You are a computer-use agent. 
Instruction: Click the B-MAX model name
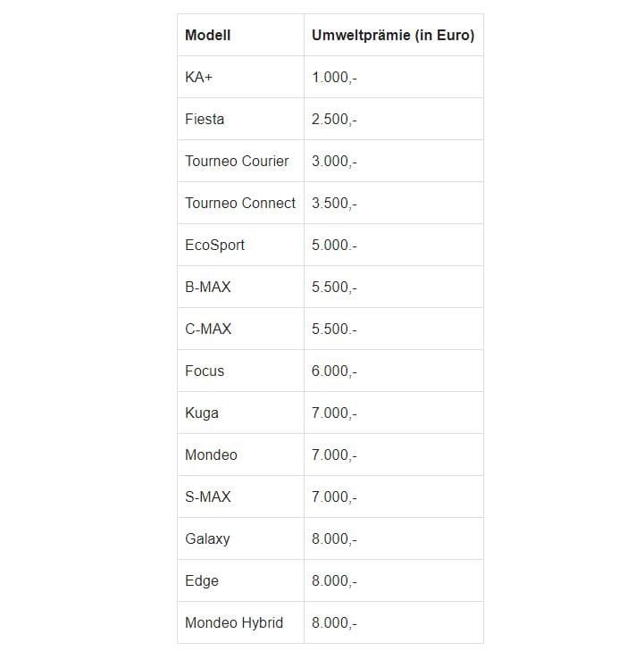click(x=207, y=287)
